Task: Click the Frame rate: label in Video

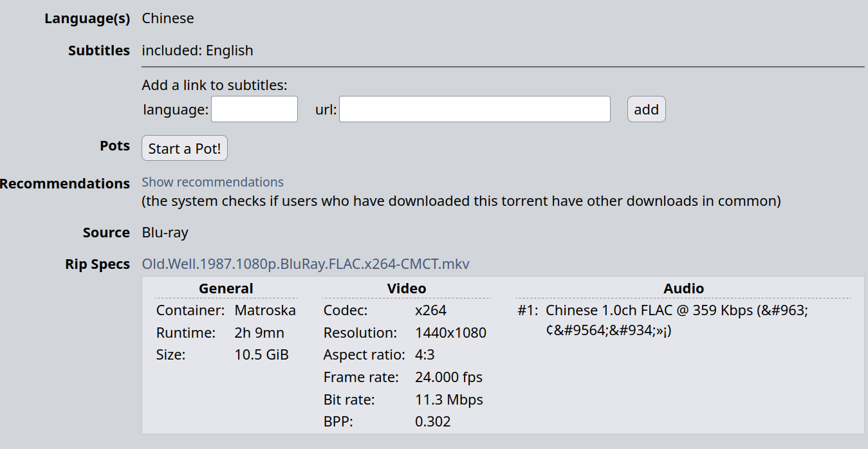Action: coord(361,378)
